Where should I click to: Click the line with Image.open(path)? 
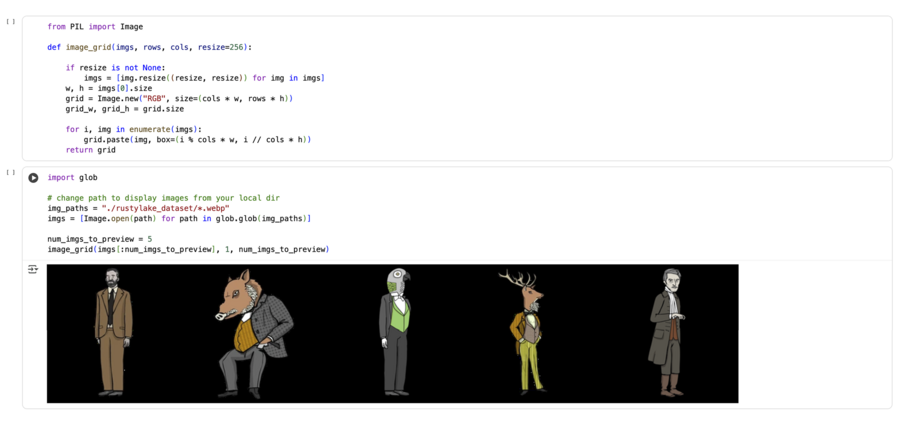click(x=179, y=219)
